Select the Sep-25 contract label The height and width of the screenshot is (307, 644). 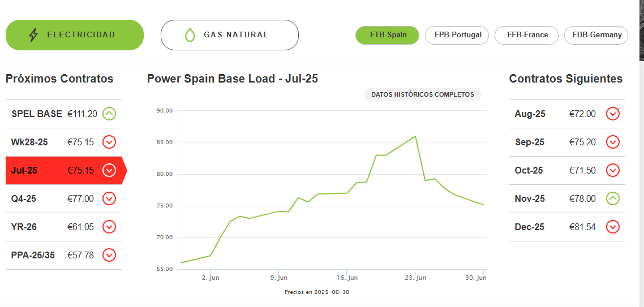pyautogui.click(x=530, y=142)
